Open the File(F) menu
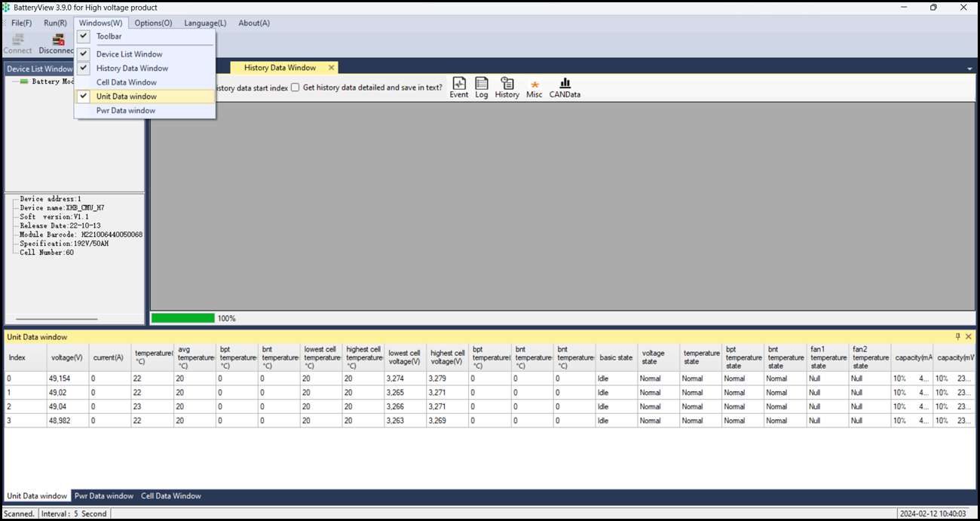 click(x=21, y=23)
